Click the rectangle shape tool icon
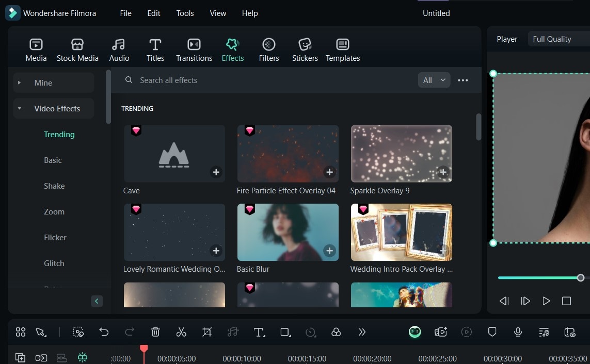The image size is (590, 364). pyautogui.click(x=285, y=332)
